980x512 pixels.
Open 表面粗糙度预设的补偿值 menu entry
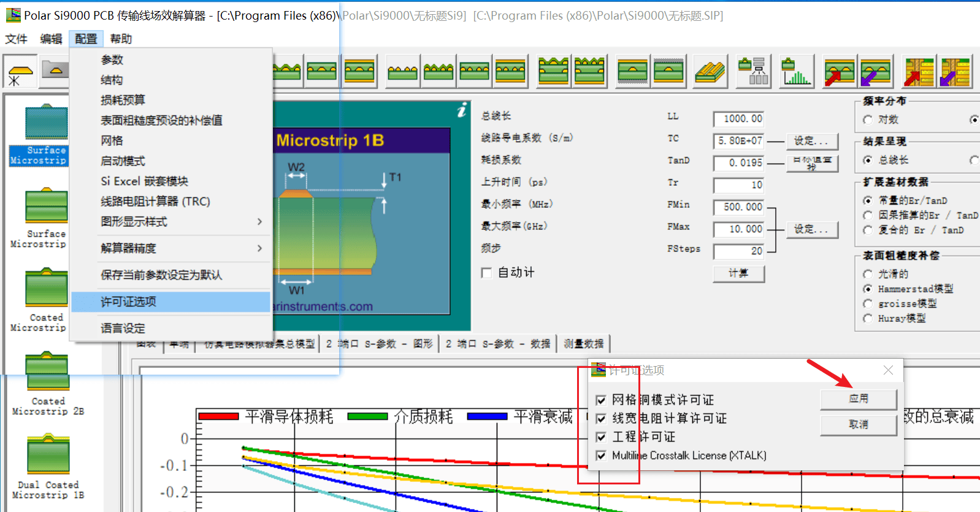pos(170,120)
